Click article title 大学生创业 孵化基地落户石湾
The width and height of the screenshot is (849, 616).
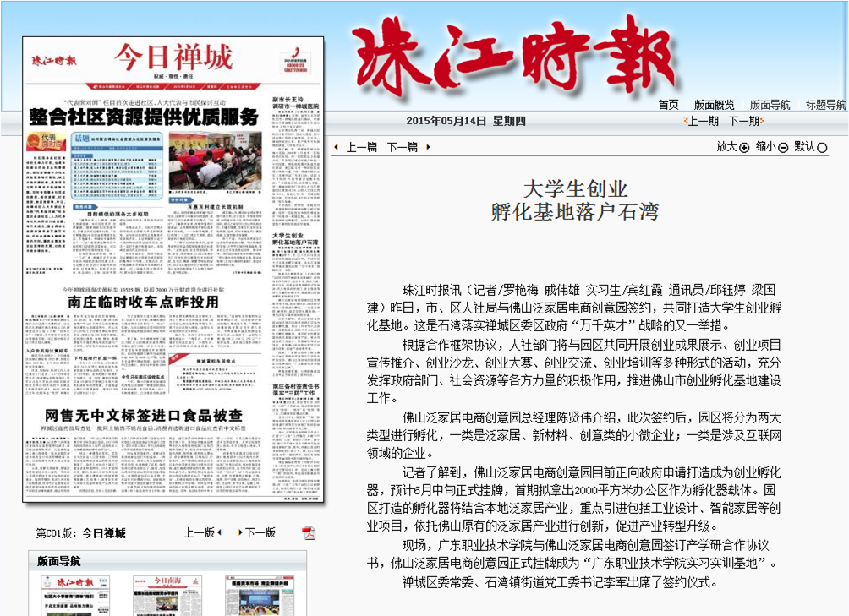(x=575, y=200)
